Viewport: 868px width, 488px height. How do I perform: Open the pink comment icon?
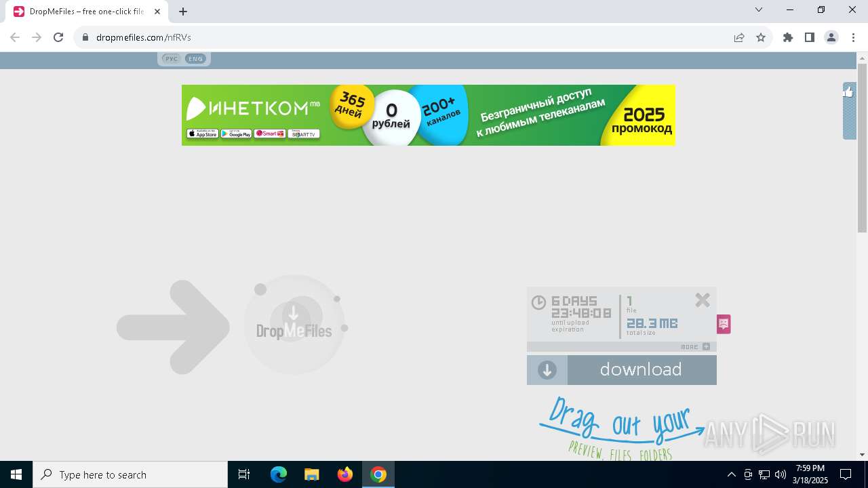[x=724, y=324]
